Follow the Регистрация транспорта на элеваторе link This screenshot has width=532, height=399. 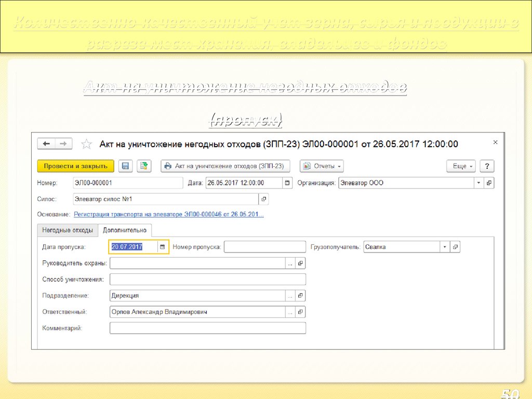pos(168,214)
